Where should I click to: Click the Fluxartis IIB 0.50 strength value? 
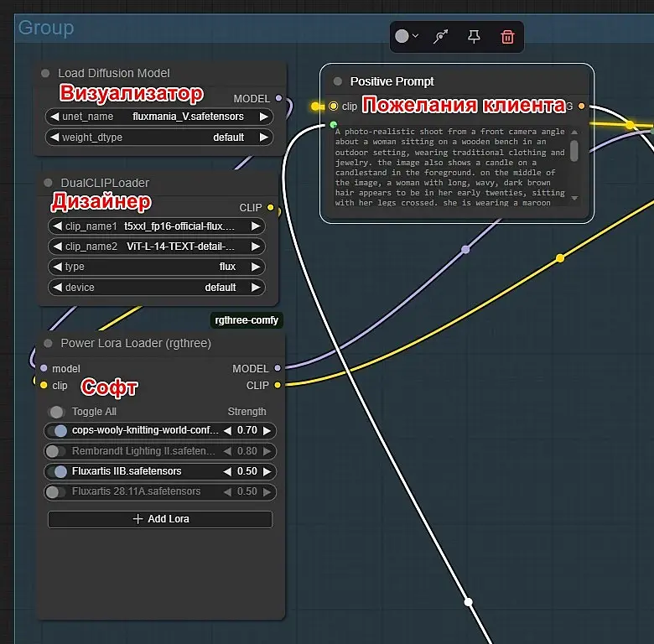247,471
